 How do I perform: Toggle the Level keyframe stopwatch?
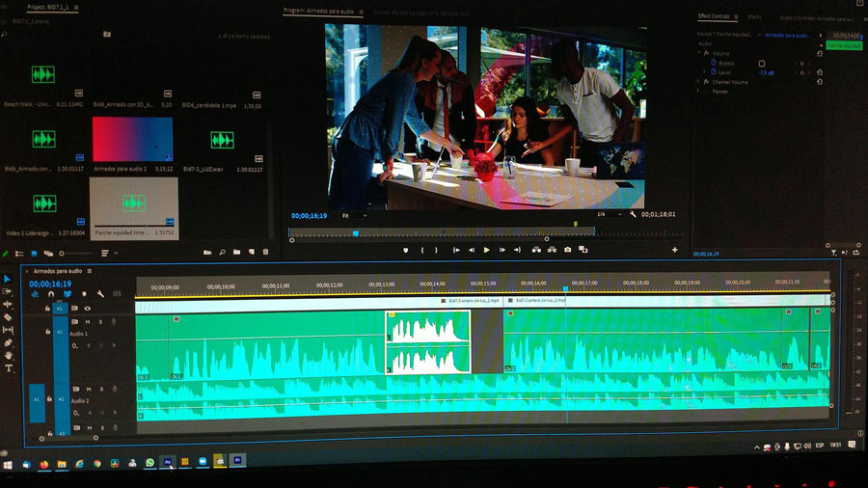714,72
